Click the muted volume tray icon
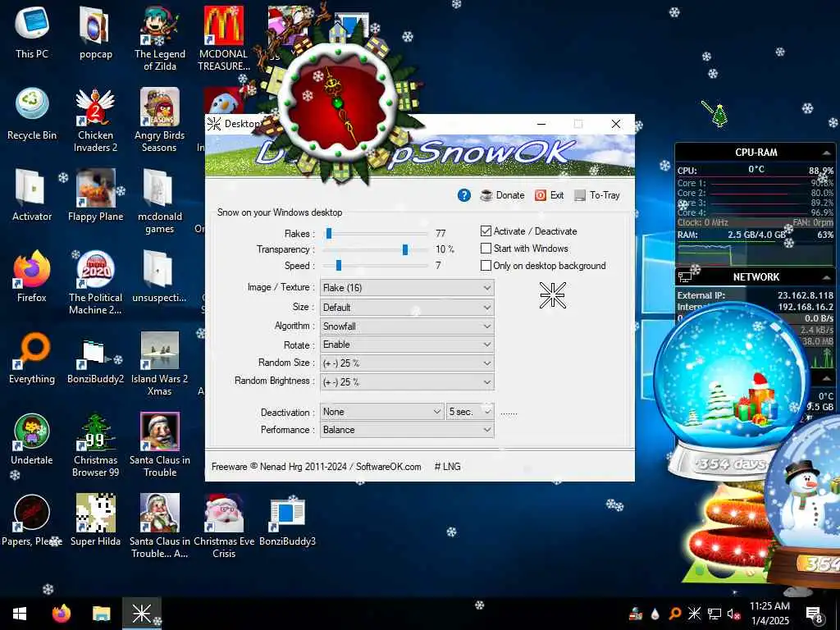This screenshot has height=630, width=840. click(x=733, y=614)
